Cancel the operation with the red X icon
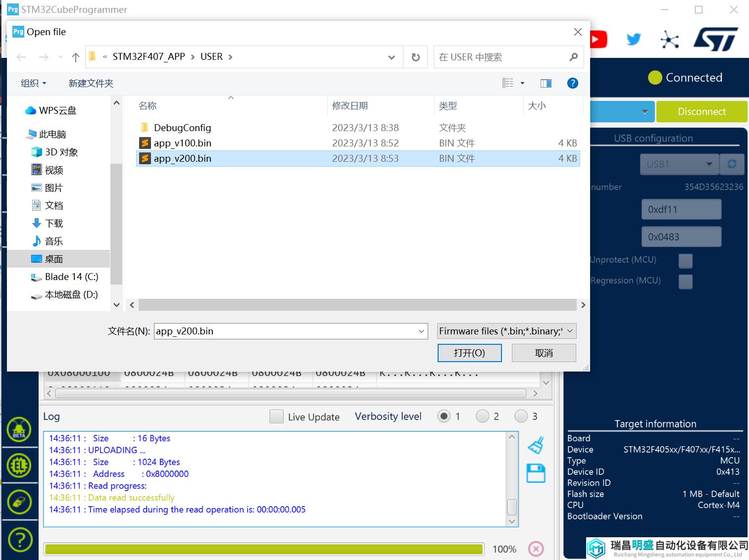The height and width of the screenshot is (560, 749). coord(536,549)
